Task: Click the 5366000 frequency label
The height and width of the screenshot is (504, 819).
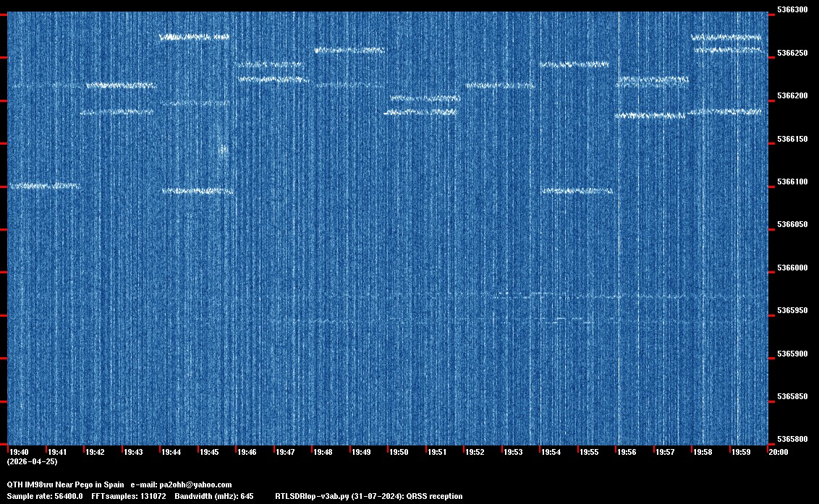Action: (792, 268)
